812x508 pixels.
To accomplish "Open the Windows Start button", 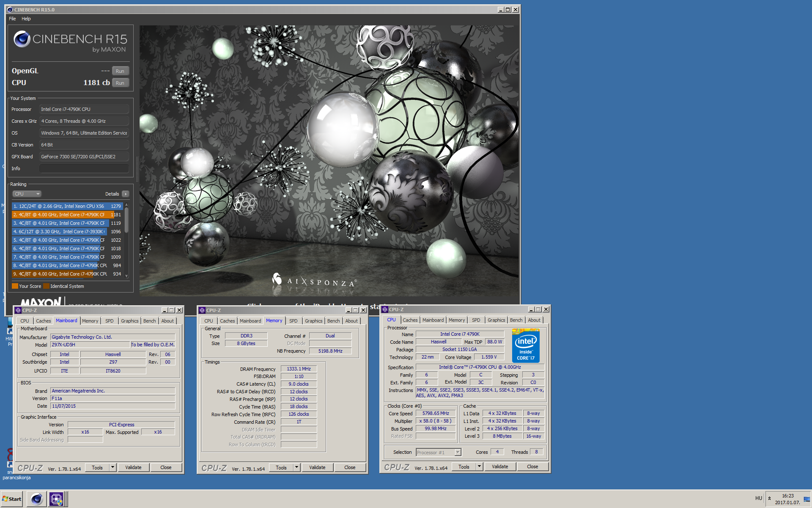I will (x=12, y=499).
